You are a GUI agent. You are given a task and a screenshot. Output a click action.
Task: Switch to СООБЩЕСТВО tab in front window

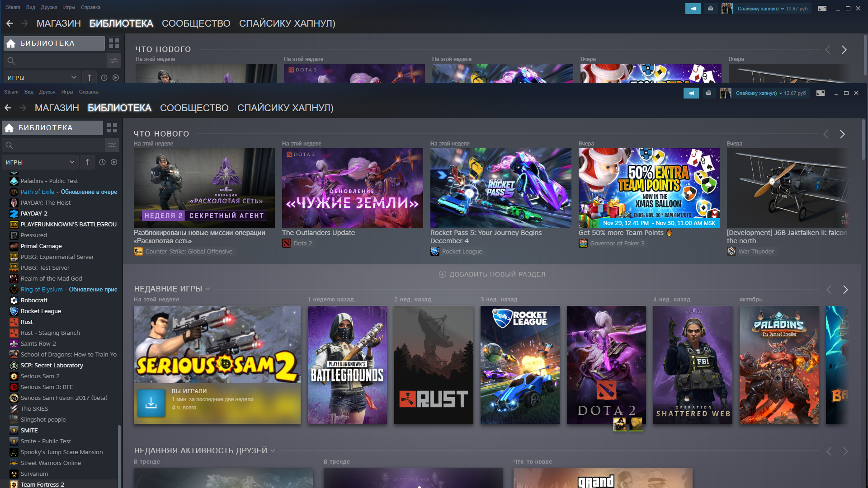point(194,108)
